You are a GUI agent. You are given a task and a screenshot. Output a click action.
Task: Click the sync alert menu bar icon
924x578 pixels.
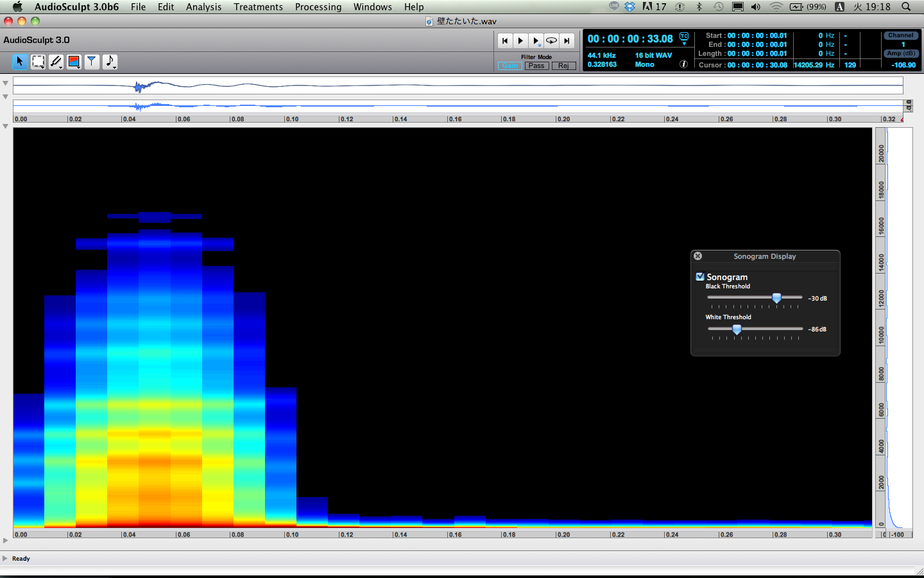680,7
